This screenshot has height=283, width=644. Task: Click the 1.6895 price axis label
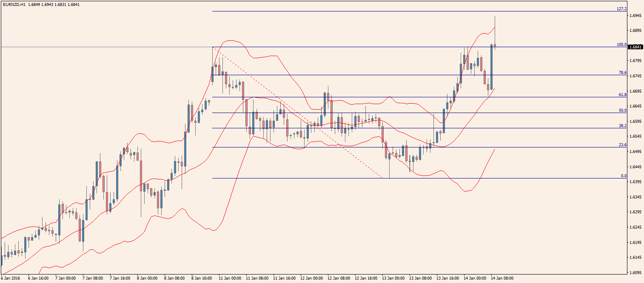coord(636,31)
